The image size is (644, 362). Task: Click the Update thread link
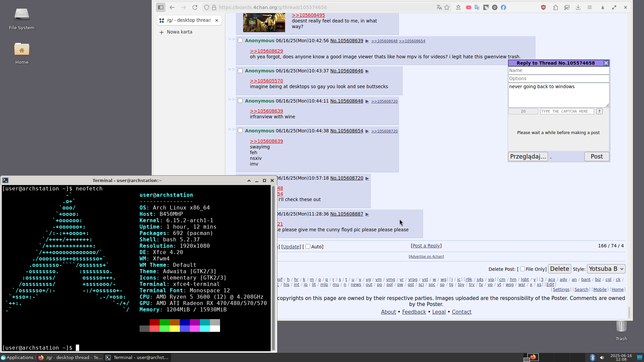tap(291, 247)
